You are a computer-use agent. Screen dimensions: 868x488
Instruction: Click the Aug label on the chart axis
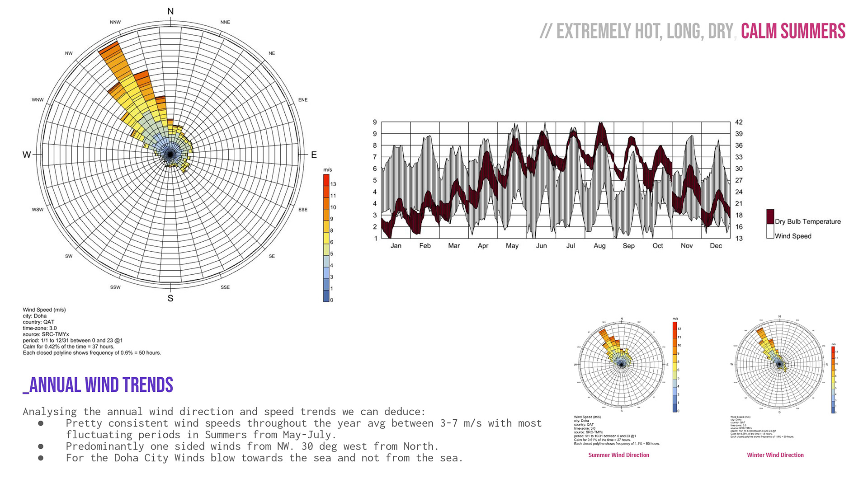pyautogui.click(x=599, y=246)
